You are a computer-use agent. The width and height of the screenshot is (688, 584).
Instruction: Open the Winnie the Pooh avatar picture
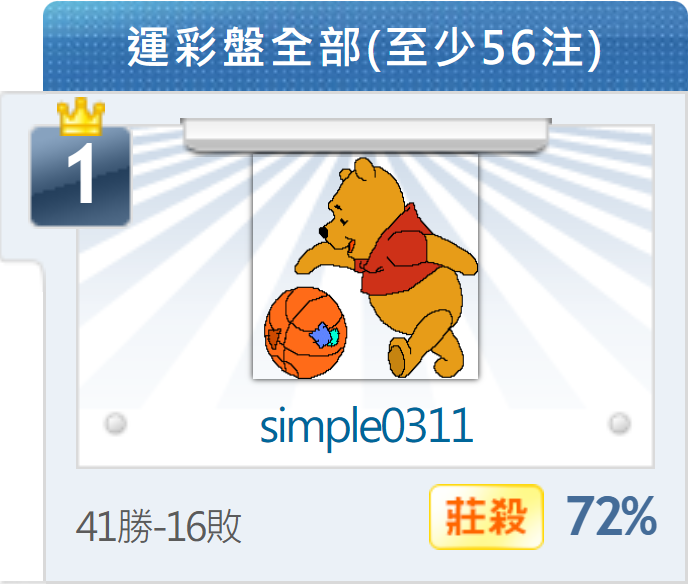tap(365, 266)
